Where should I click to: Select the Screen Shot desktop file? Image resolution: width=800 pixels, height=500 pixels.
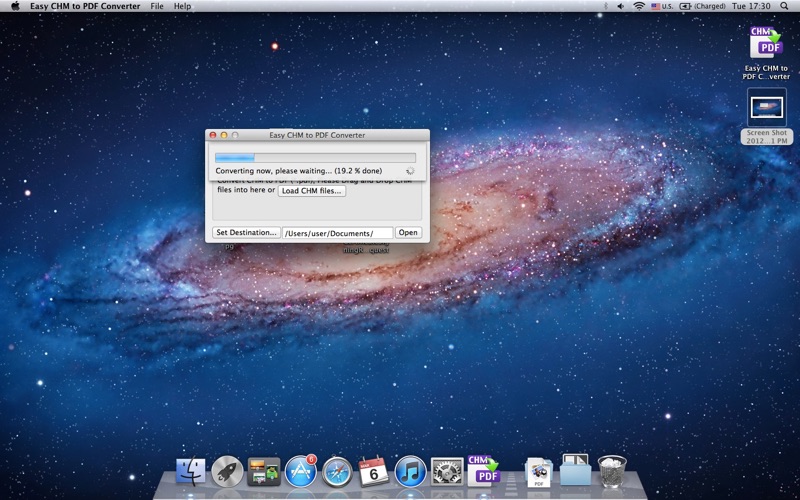coord(767,116)
